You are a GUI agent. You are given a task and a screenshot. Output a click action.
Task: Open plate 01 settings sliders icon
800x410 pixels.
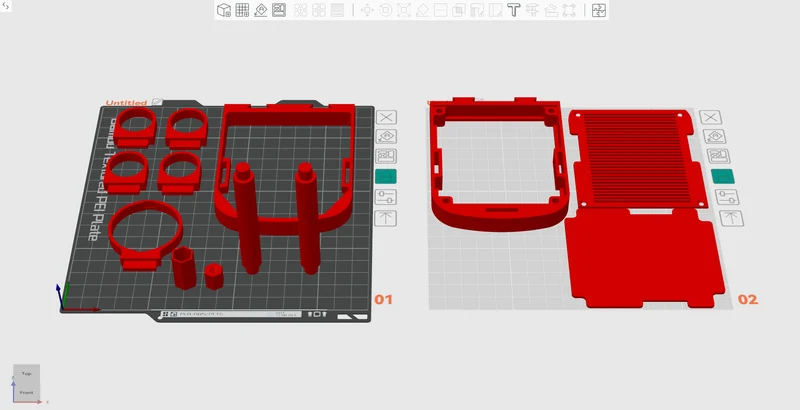(x=386, y=197)
